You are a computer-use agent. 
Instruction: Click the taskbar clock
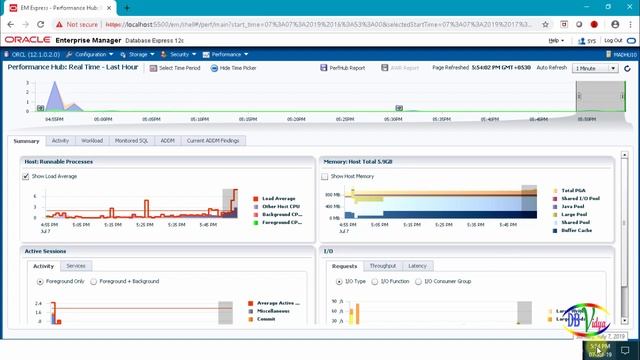600,350
